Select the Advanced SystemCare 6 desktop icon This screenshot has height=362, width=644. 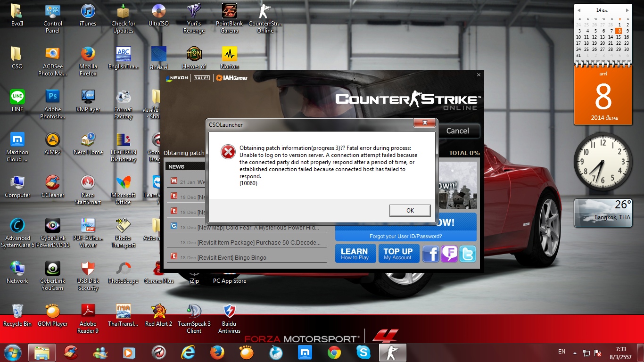[17, 233]
